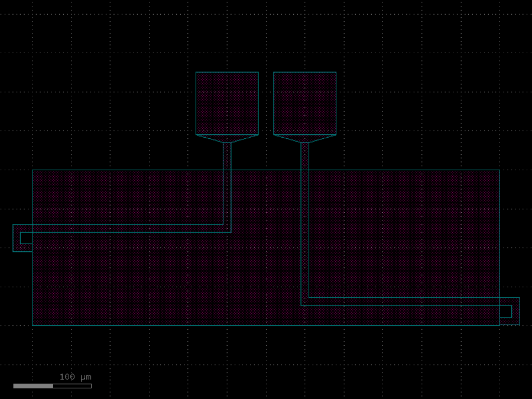Click the hook-shaped trace end at the left edge
Image resolution: width=532 pixels, height=399 pixels.
(x=17, y=238)
